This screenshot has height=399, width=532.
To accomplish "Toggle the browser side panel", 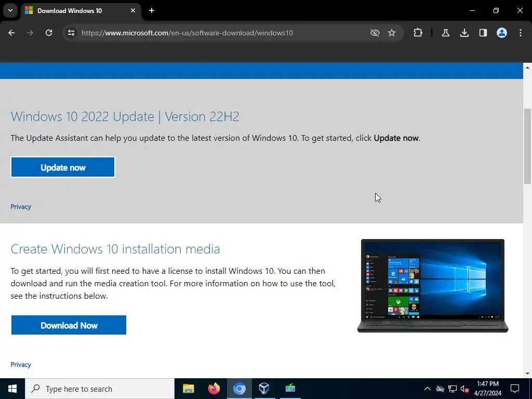I will click(x=483, y=33).
